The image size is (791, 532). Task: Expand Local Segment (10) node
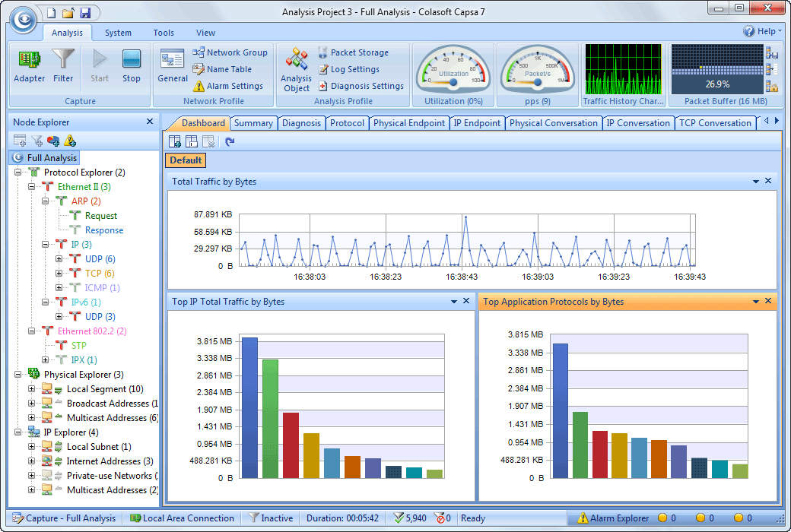32,389
